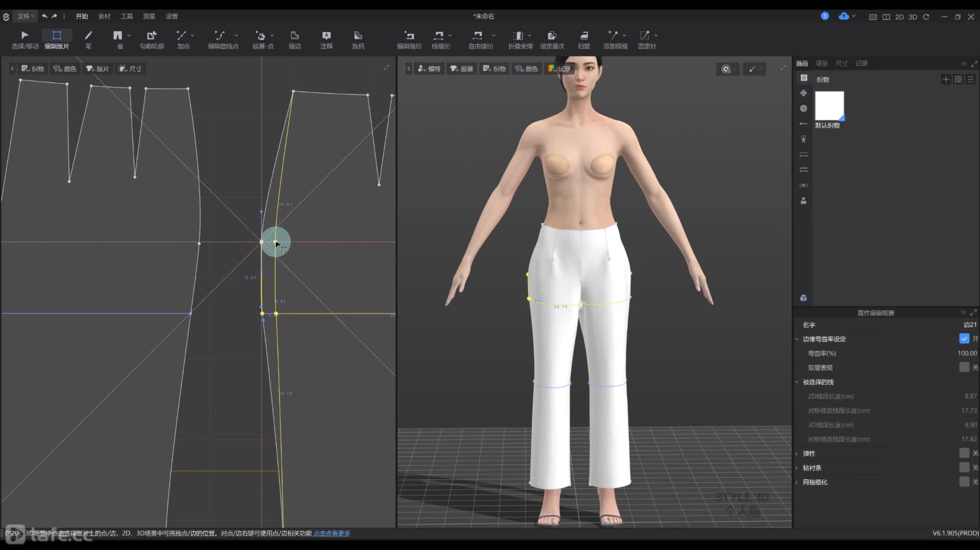Open the 文件 dropdown menu
980x550 pixels.
tap(25, 16)
